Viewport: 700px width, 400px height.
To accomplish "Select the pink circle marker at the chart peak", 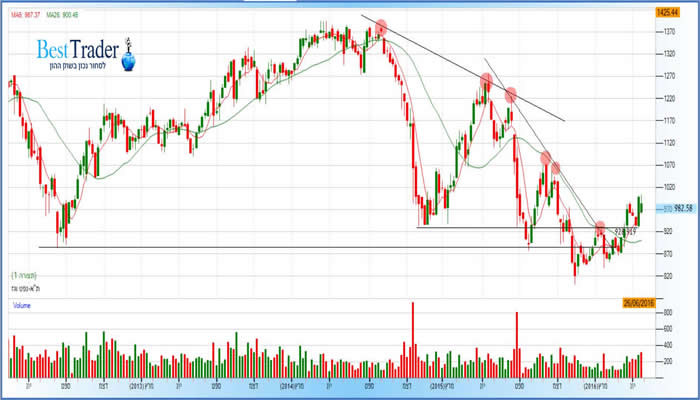I will pos(380,27).
